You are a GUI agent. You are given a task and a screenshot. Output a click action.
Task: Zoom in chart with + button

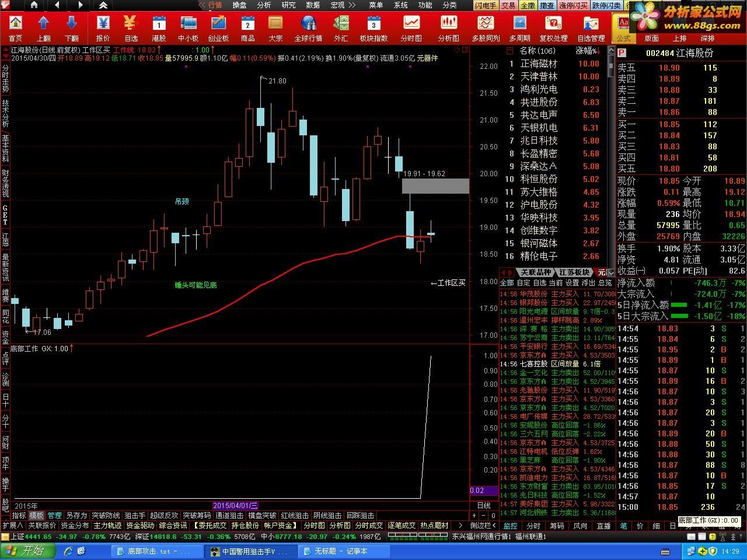coord(474,516)
